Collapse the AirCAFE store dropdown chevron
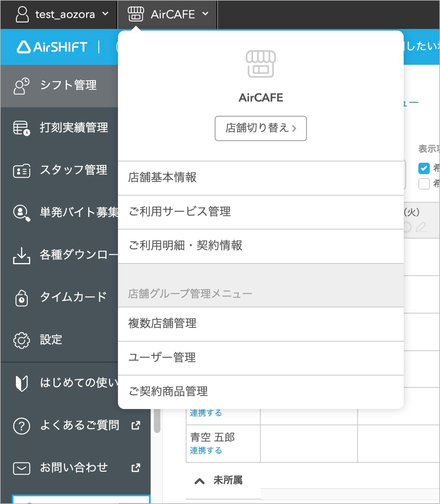Image resolution: width=440 pixels, height=504 pixels. (205, 14)
